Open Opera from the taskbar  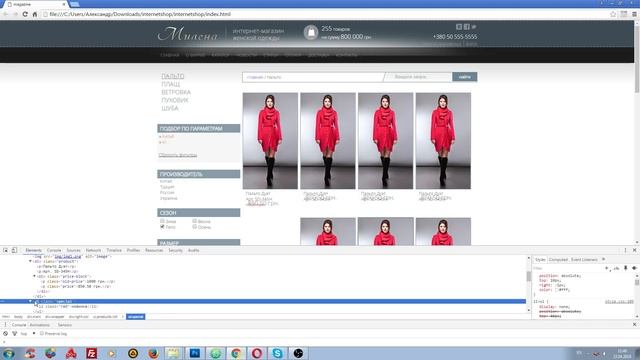click(x=257, y=353)
